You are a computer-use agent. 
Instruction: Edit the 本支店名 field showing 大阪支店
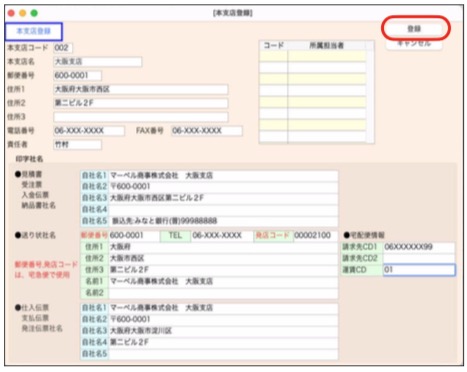point(98,62)
